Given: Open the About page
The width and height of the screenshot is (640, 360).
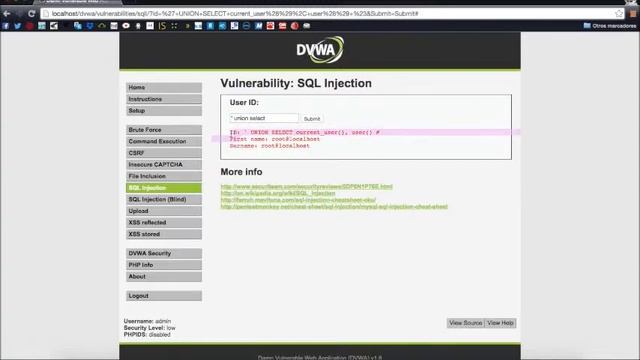Looking at the screenshot, I should pos(164,277).
